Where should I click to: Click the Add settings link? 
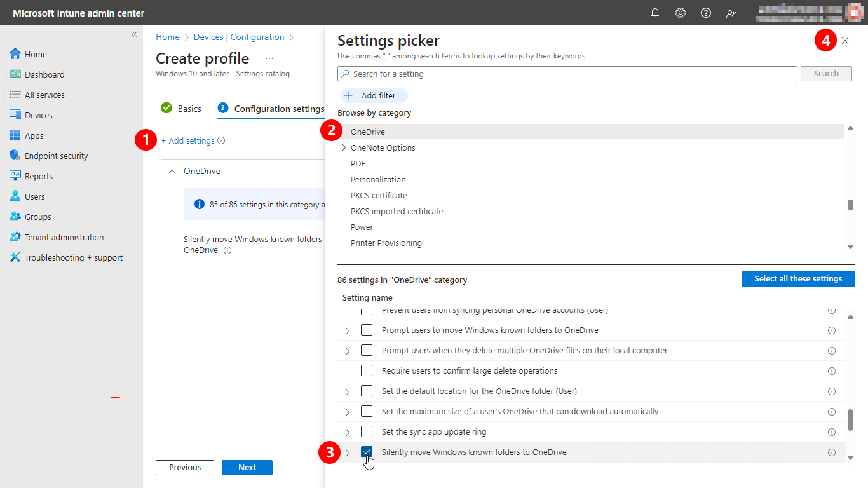(191, 140)
